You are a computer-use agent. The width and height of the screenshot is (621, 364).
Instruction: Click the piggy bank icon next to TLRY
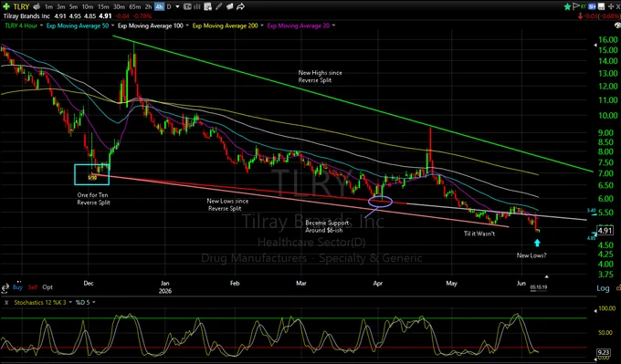37,6
